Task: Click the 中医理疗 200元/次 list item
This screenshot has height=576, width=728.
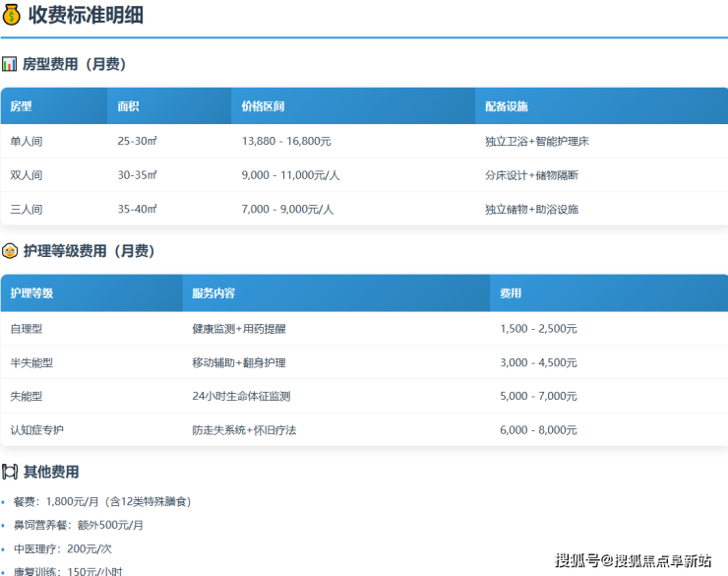Action: tap(63, 548)
